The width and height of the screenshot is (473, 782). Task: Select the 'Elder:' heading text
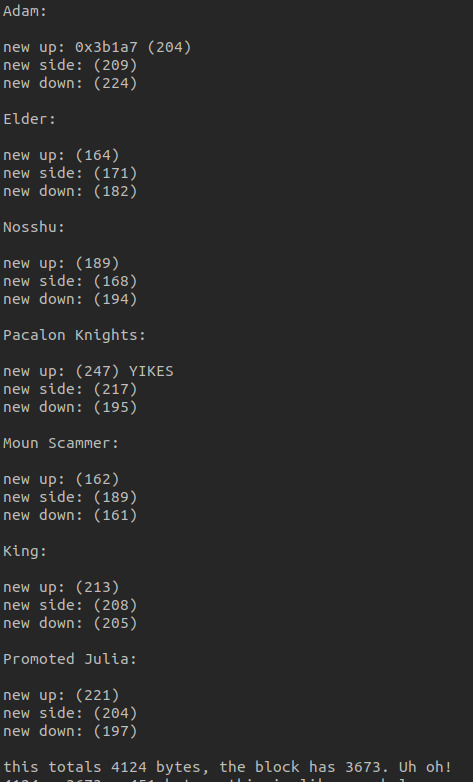(29, 119)
